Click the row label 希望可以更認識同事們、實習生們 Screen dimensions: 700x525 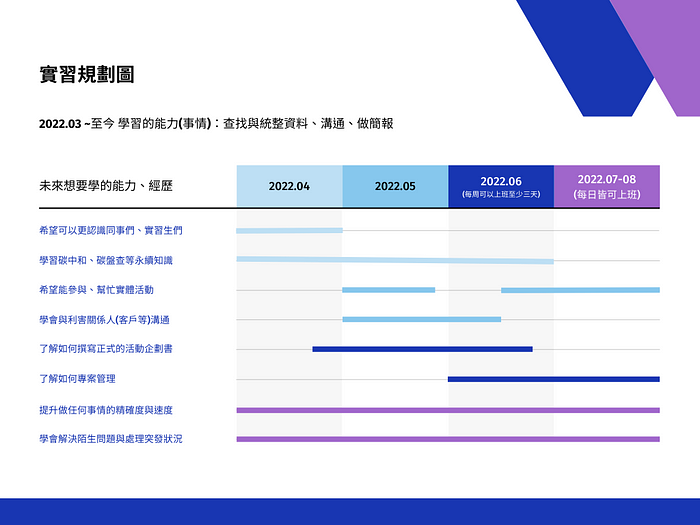click(111, 230)
